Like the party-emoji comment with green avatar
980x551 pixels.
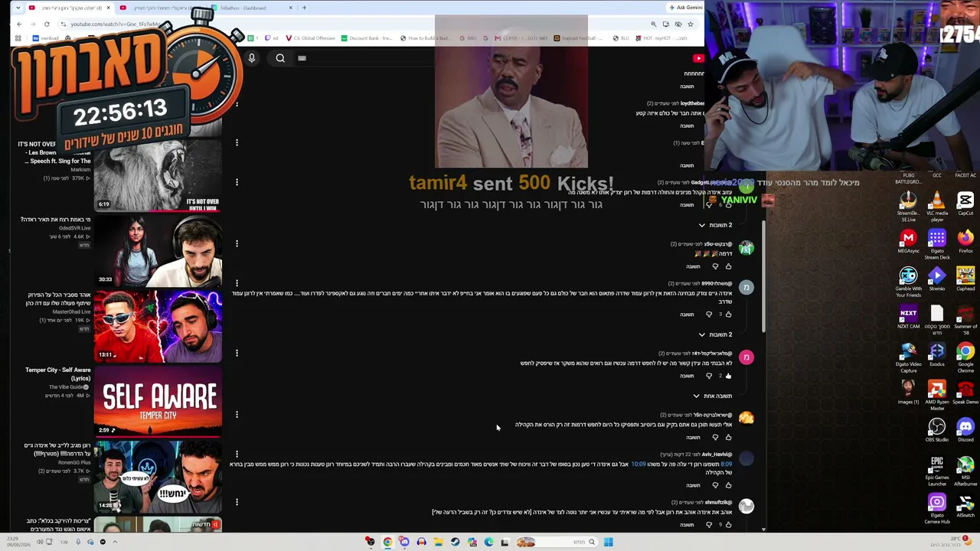click(x=728, y=266)
